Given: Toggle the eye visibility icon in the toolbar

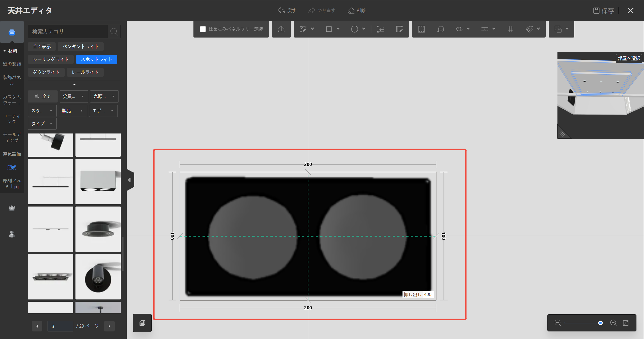Looking at the screenshot, I should [459, 29].
